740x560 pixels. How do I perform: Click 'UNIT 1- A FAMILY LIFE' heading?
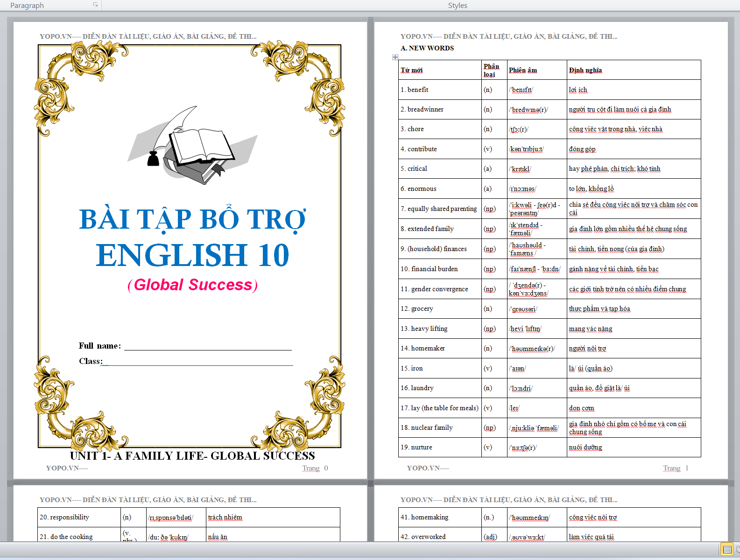192,456
